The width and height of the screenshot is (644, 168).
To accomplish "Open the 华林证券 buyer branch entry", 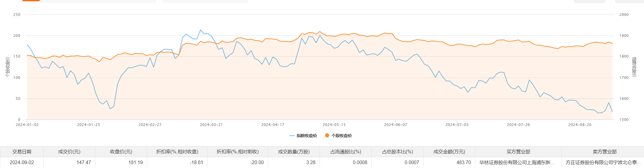I will [517, 162].
